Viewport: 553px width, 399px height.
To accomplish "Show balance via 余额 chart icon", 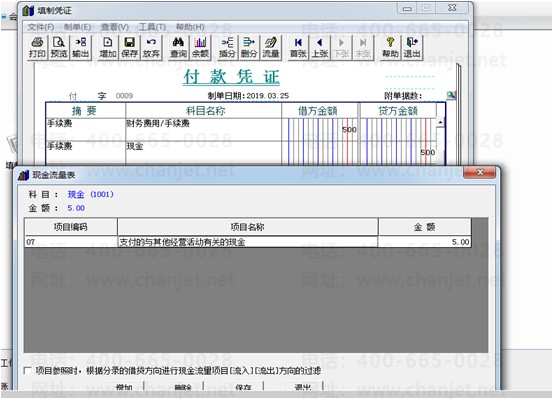I will 200,48.
